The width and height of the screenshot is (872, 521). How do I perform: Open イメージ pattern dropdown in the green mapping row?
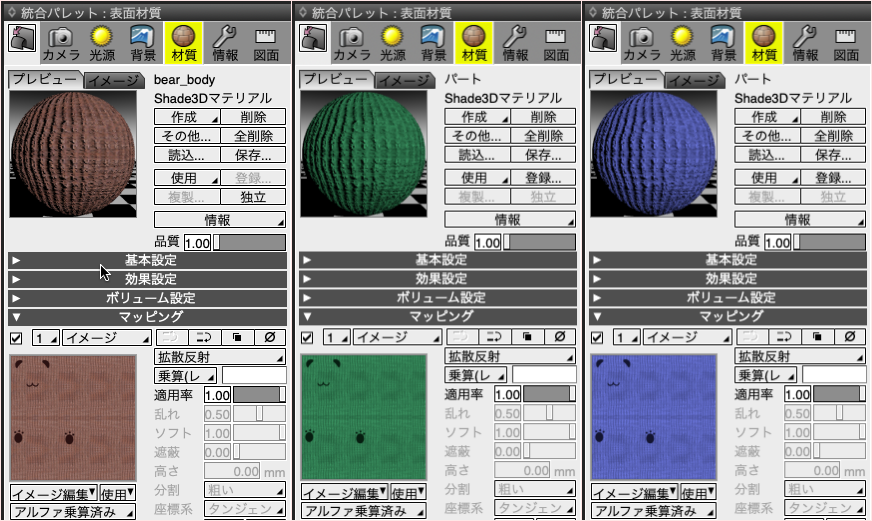click(398, 337)
